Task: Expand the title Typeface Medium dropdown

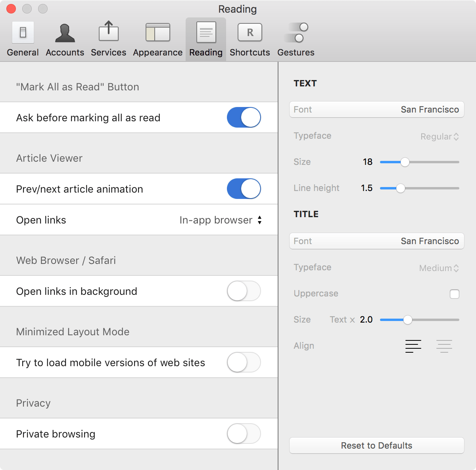Action: click(x=439, y=268)
